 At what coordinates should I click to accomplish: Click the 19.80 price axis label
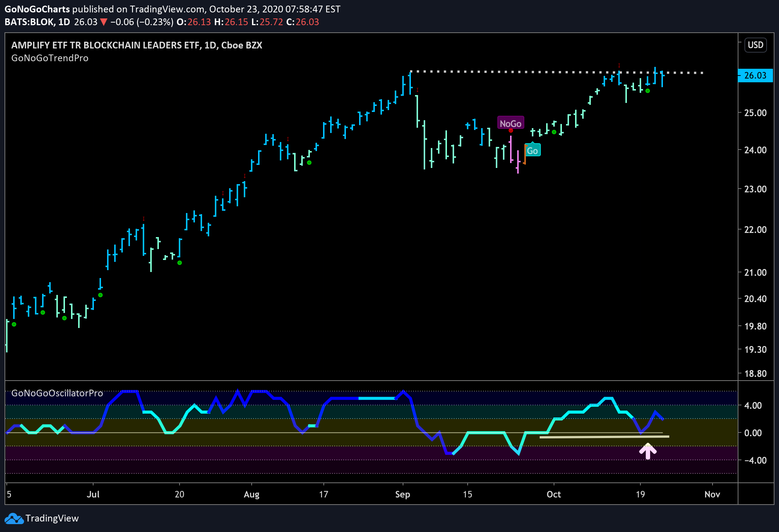(756, 326)
